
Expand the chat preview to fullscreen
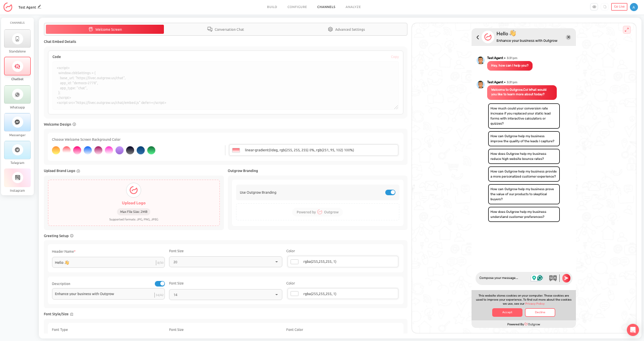click(627, 30)
